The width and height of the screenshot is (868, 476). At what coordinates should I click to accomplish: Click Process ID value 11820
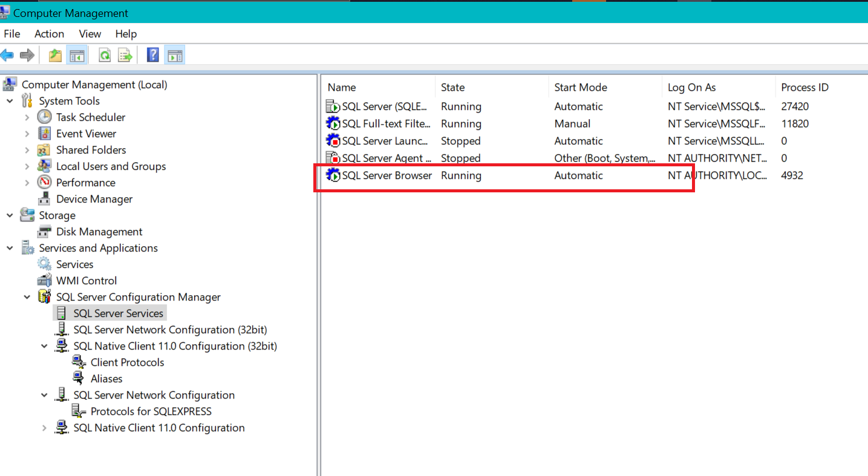pos(795,123)
